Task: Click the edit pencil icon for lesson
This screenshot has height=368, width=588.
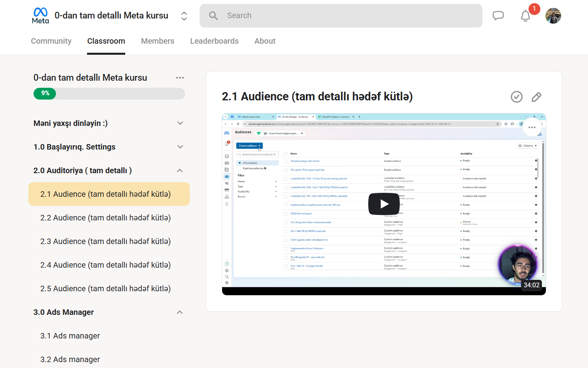Action: point(536,97)
